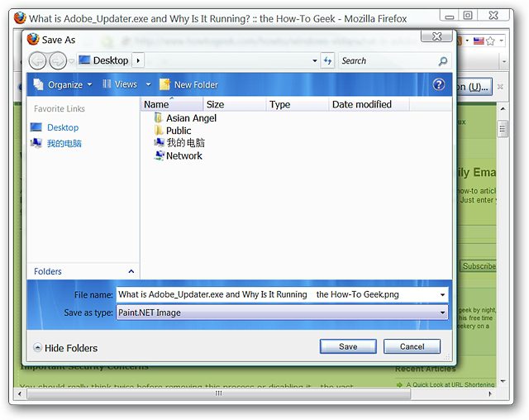The image size is (529, 420).
Task: Click the Cancel button
Action: [412, 346]
